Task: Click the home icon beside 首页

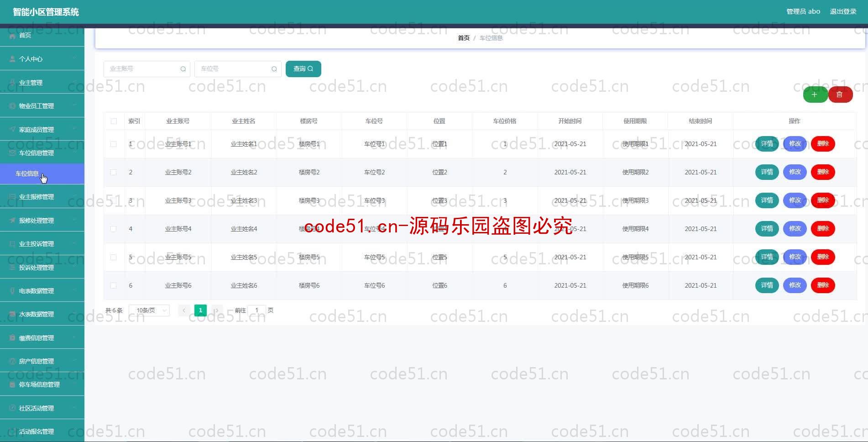Action: tap(12, 36)
